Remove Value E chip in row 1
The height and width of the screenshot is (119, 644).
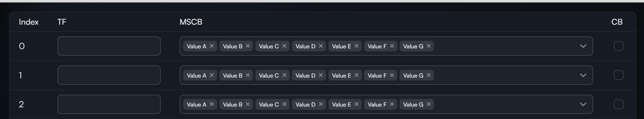[356, 75]
